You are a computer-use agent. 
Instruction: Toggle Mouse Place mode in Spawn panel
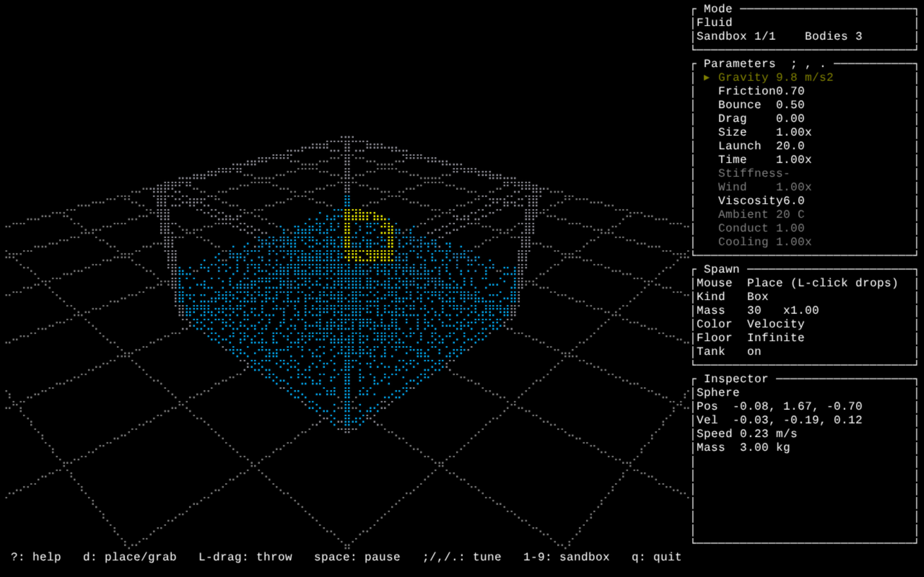pyautogui.click(x=797, y=283)
